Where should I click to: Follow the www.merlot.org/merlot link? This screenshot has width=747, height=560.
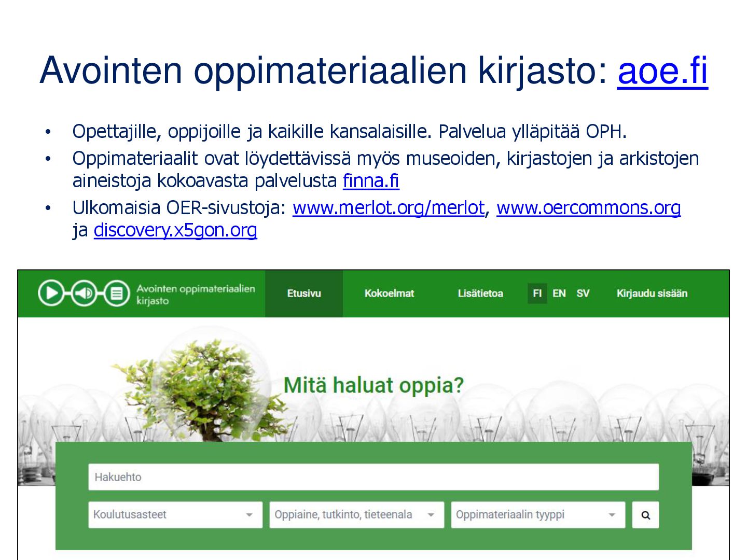coord(389,208)
